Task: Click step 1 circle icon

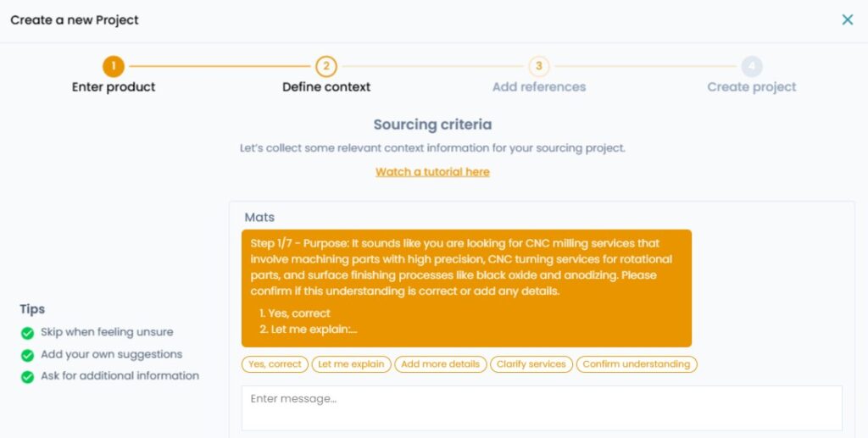Action: click(114, 66)
